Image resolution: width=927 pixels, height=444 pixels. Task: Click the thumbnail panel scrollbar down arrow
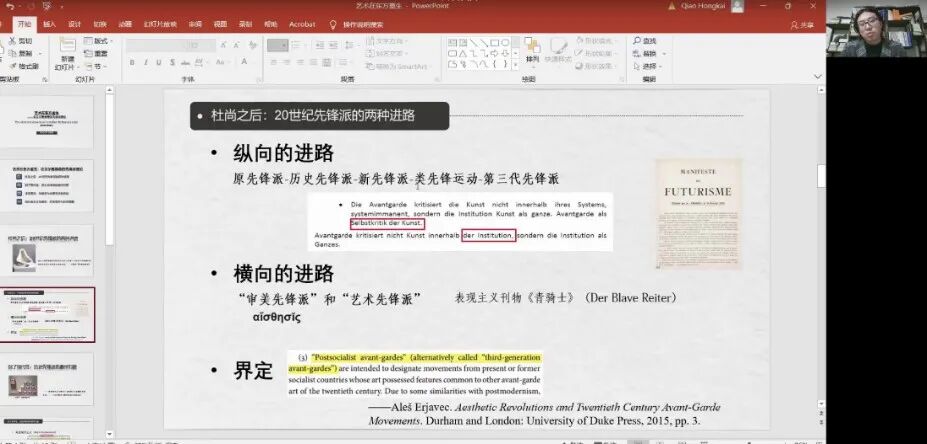click(109, 435)
